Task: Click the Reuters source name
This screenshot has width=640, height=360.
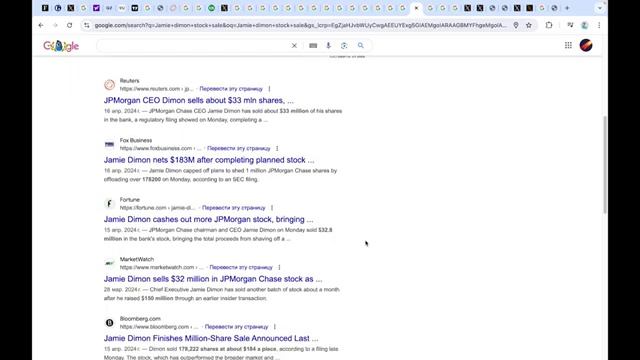Action: 129,81
